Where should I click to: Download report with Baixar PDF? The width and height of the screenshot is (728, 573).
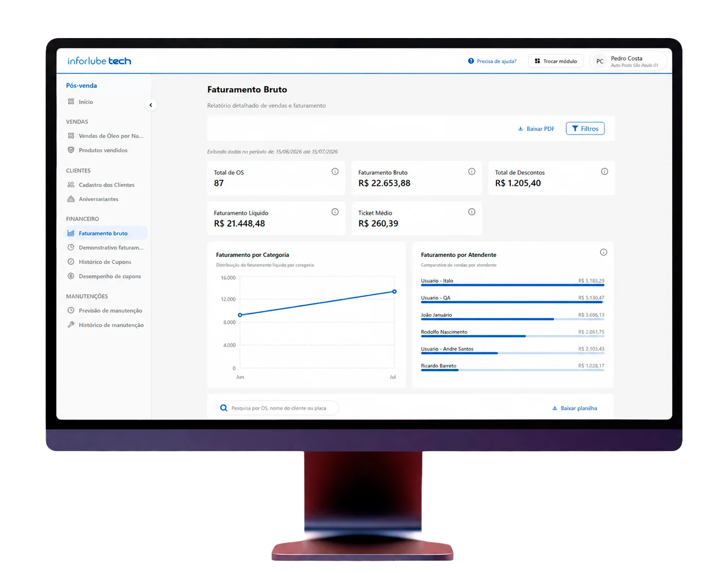point(536,129)
